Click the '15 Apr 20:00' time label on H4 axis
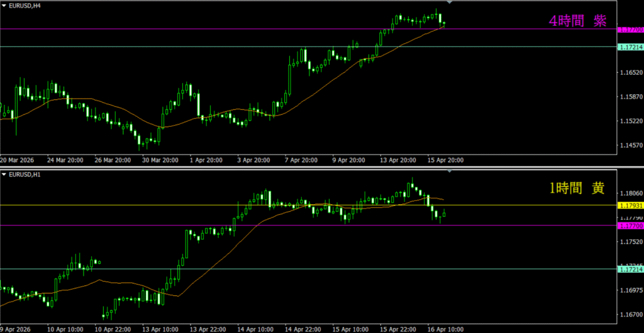The height and width of the screenshot is (333, 644). click(x=445, y=160)
